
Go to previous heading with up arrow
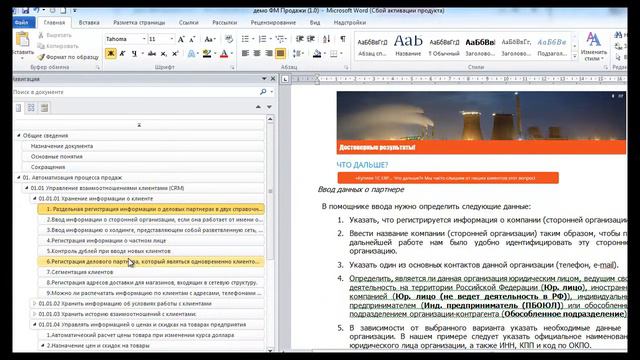tap(258, 107)
